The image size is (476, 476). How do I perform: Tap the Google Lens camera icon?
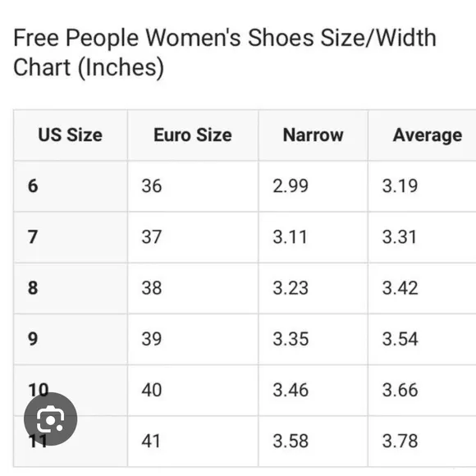pyautogui.click(x=50, y=419)
